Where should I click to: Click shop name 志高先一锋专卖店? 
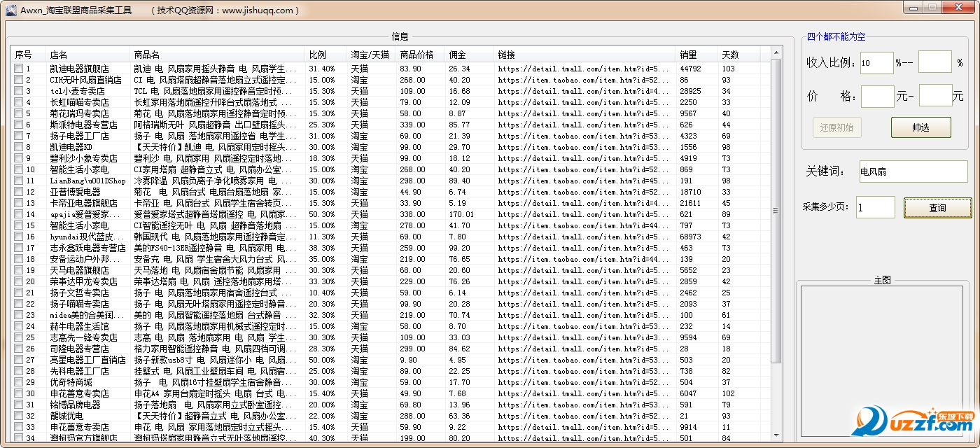(x=83, y=337)
